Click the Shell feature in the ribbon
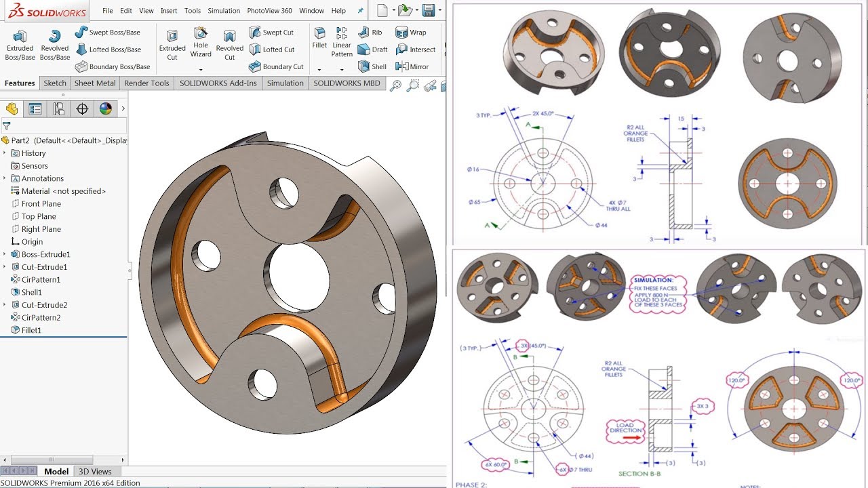The height and width of the screenshot is (488, 868). [372, 66]
